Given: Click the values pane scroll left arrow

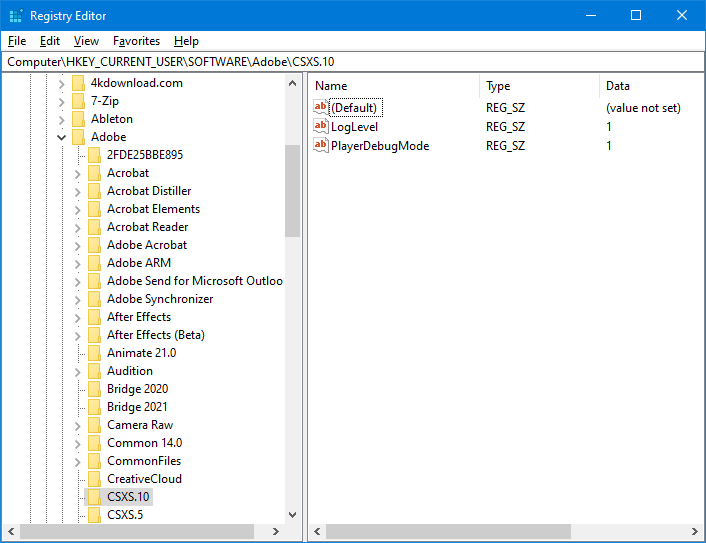Looking at the screenshot, I should (317, 532).
